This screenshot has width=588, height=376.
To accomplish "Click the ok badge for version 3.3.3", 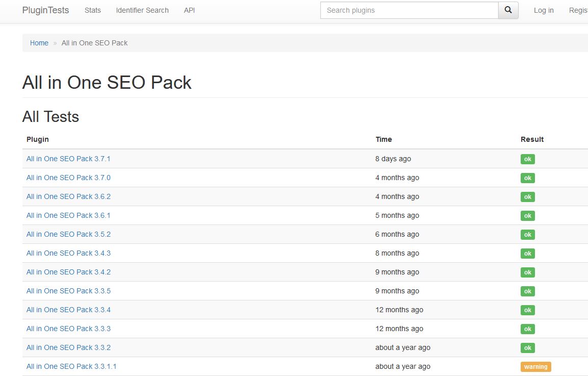I will pyautogui.click(x=528, y=329).
